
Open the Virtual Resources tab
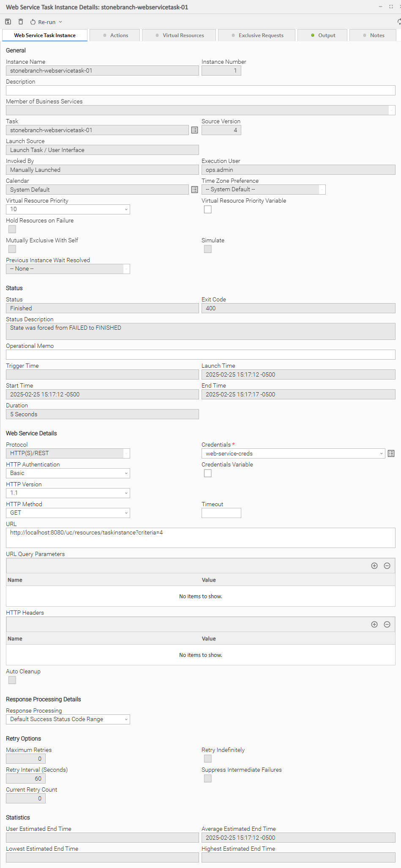(179, 35)
